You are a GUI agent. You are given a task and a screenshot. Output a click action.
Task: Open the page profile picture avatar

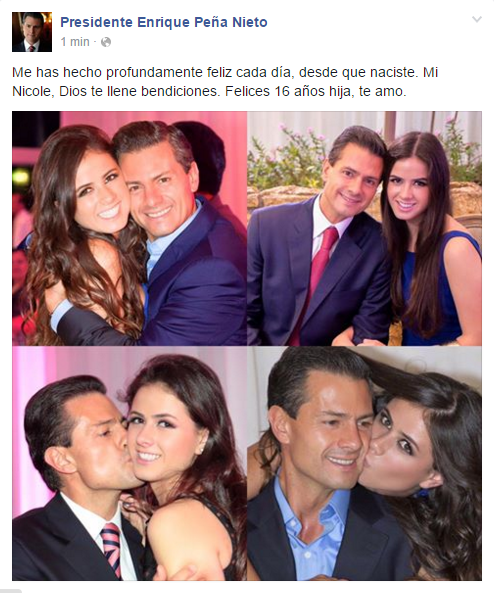pyautogui.click(x=32, y=32)
